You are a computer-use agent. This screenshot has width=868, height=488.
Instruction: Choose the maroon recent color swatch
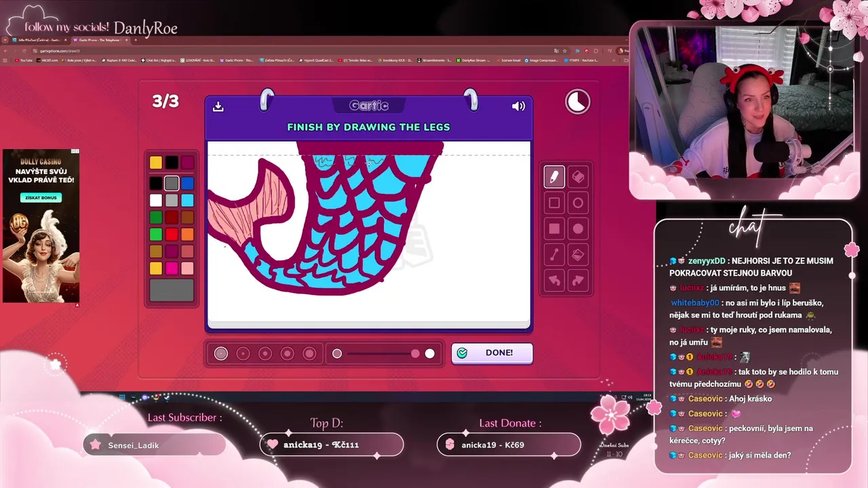tap(187, 163)
